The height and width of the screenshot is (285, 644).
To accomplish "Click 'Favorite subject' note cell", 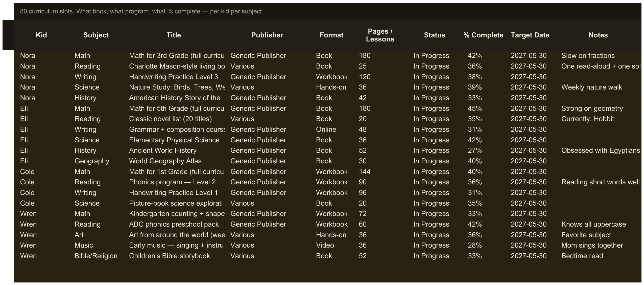I will pos(598,235).
